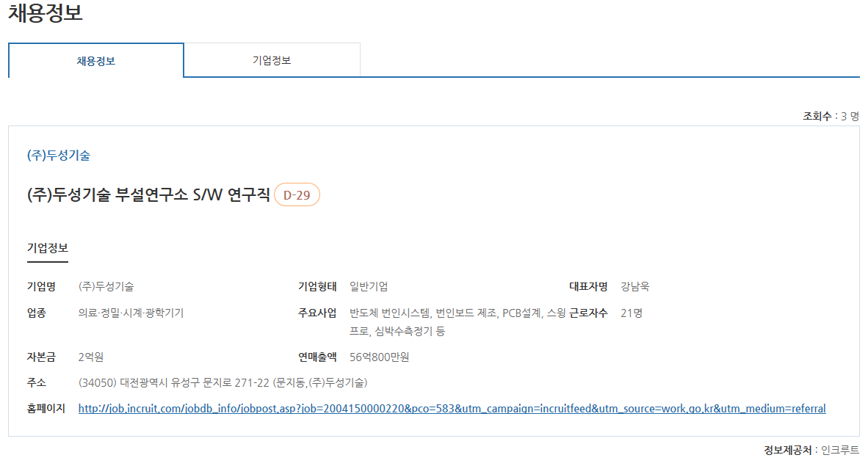This screenshot has width=868, height=466.
Task: Click the 주요사업 description text
Action: [457, 322]
